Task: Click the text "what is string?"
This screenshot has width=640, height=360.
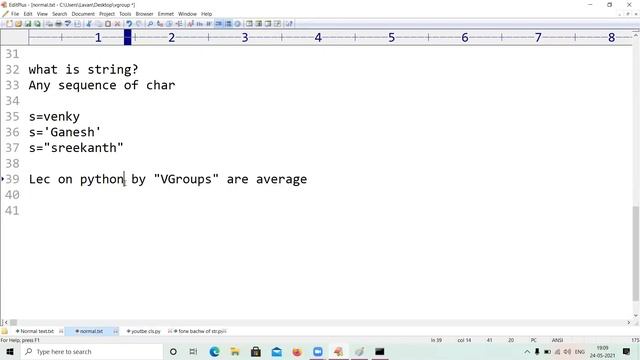Action: [83, 70]
